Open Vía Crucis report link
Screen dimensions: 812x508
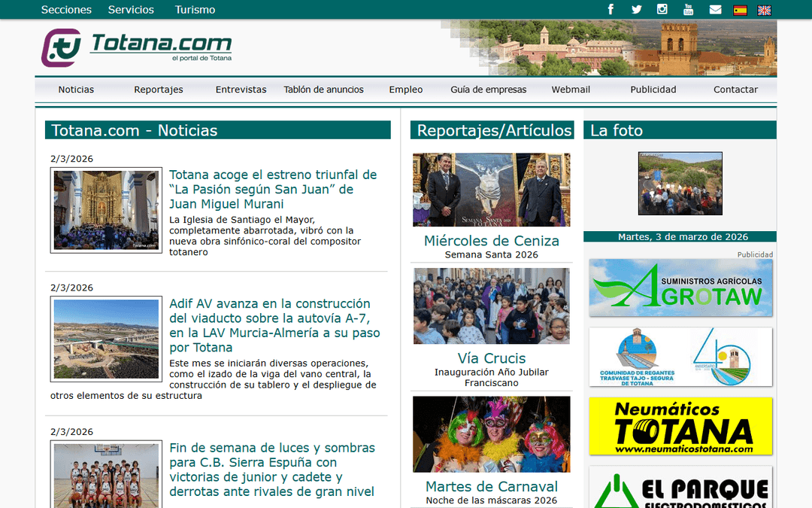(492, 358)
